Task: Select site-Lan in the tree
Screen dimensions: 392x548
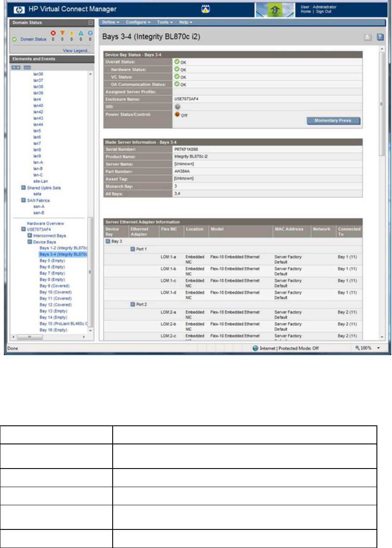Action: click(x=40, y=181)
